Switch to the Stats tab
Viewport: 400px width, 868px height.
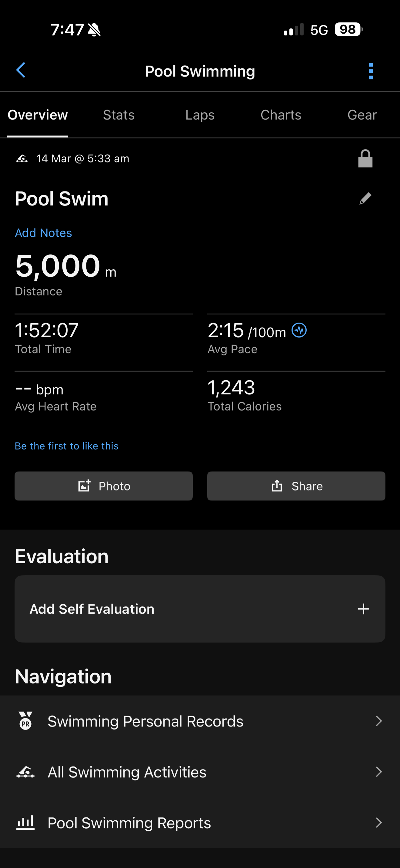(x=119, y=115)
